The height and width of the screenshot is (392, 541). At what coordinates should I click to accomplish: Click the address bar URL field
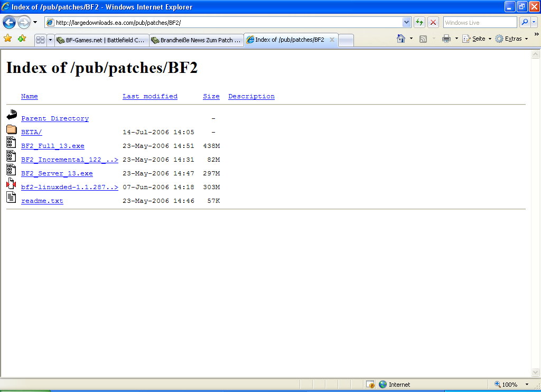tap(223, 22)
